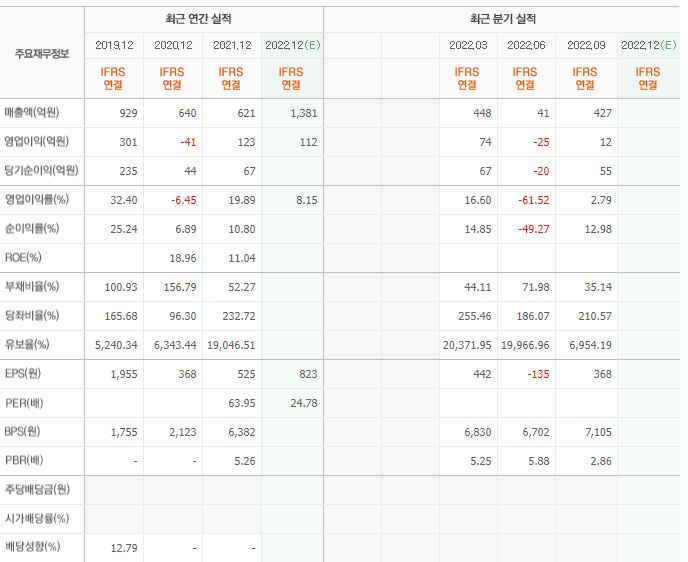Click the reserve ratio value 20,371.95
Screen dimensions: 688x562
(467, 345)
